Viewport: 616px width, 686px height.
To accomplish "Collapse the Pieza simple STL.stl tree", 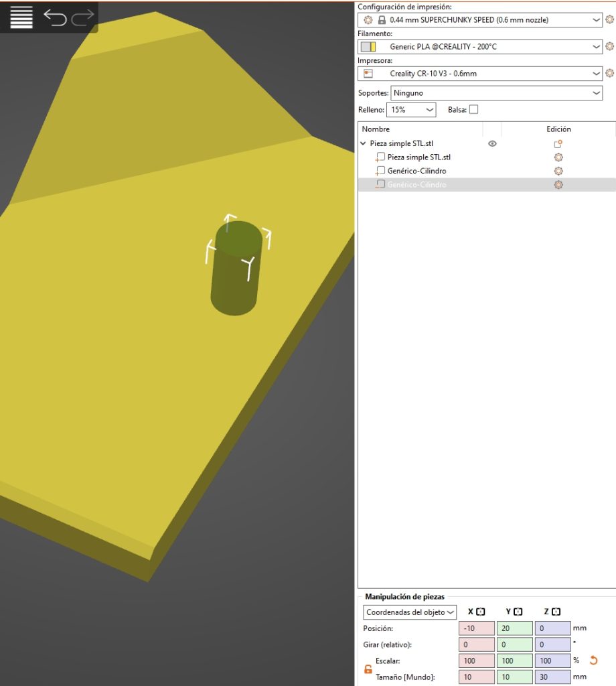I will [364, 143].
